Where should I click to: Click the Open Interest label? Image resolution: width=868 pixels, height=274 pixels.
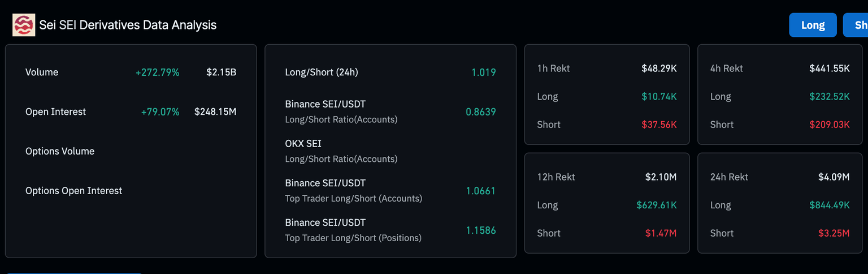click(x=55, y=112)
